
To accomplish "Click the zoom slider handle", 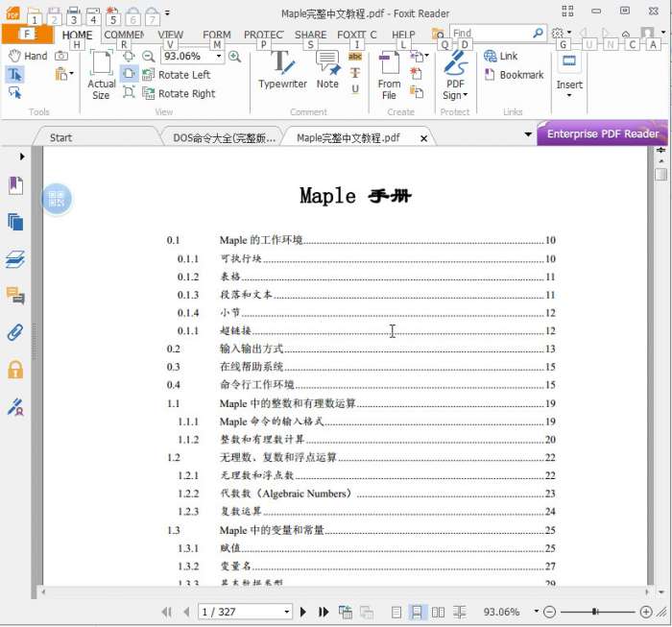I will coord(595,612).
